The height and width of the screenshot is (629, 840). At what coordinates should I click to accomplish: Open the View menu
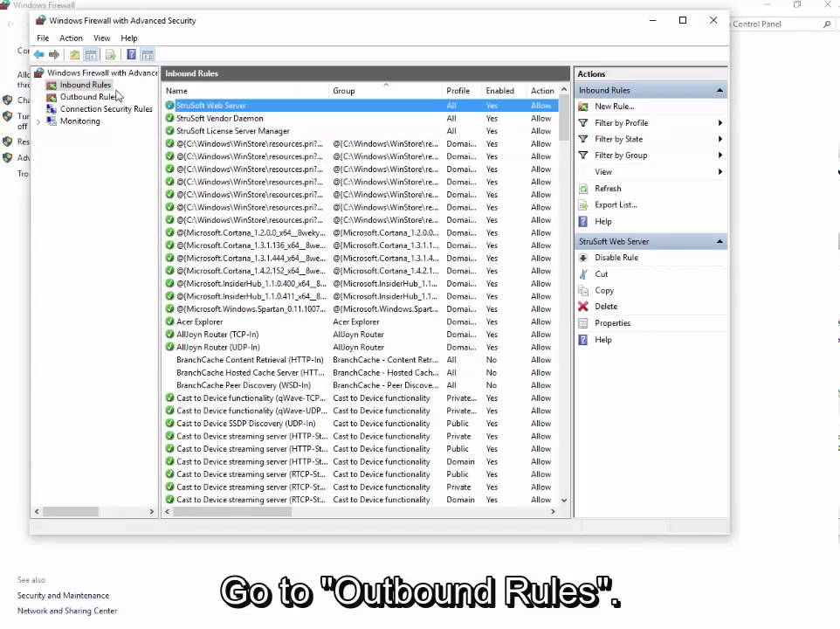click(x=102, y=38)
